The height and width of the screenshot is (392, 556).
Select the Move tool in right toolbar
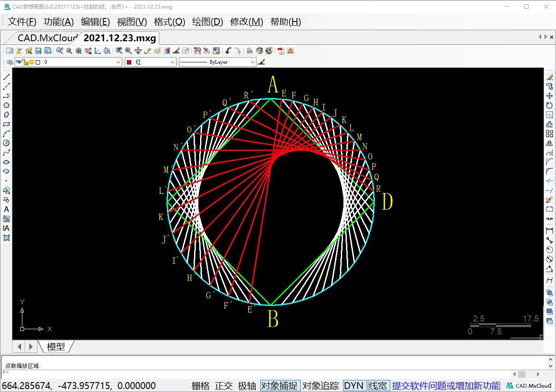tap(550, 96)
